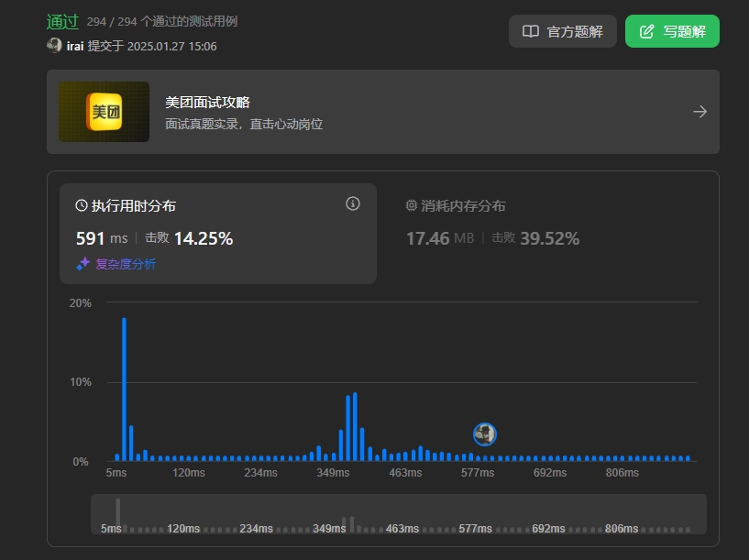This screenshot has height=560, width=749.
Task: Select the peak bar just right of 349ms
Action: tap(355, 426)
